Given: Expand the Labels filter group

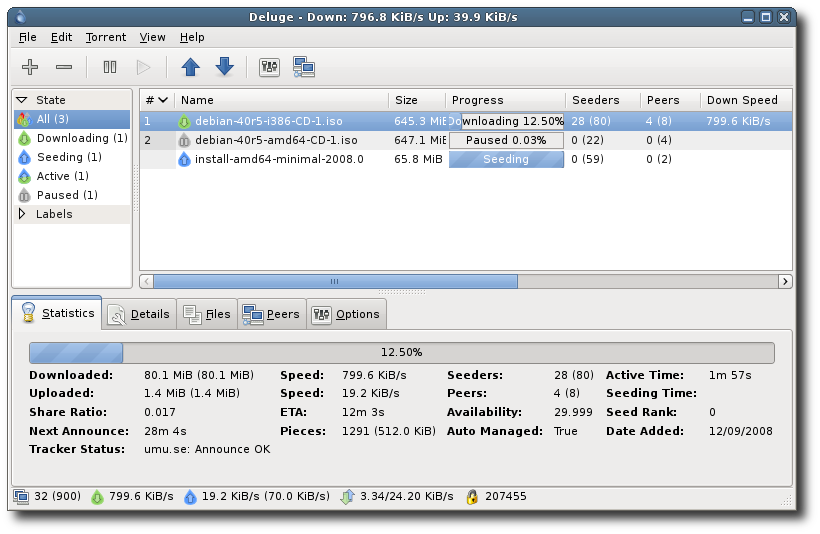Looking at the screenshot, I should tap(22, 214).
